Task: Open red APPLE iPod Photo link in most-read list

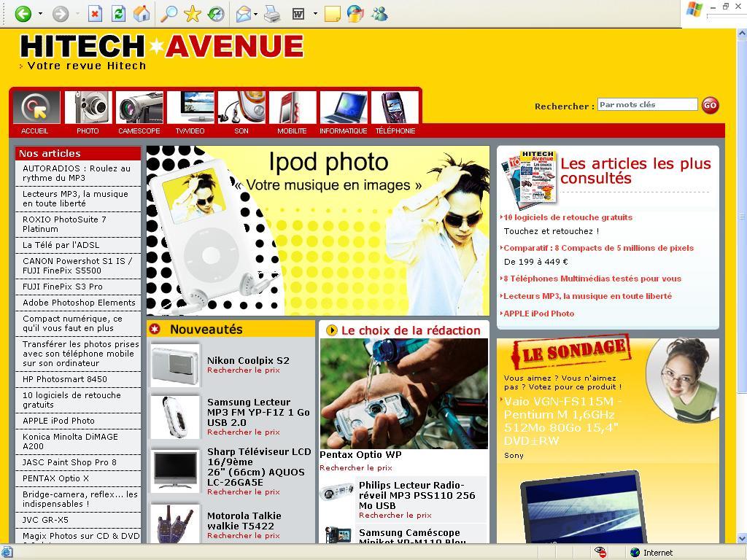Action: [539, 314]
